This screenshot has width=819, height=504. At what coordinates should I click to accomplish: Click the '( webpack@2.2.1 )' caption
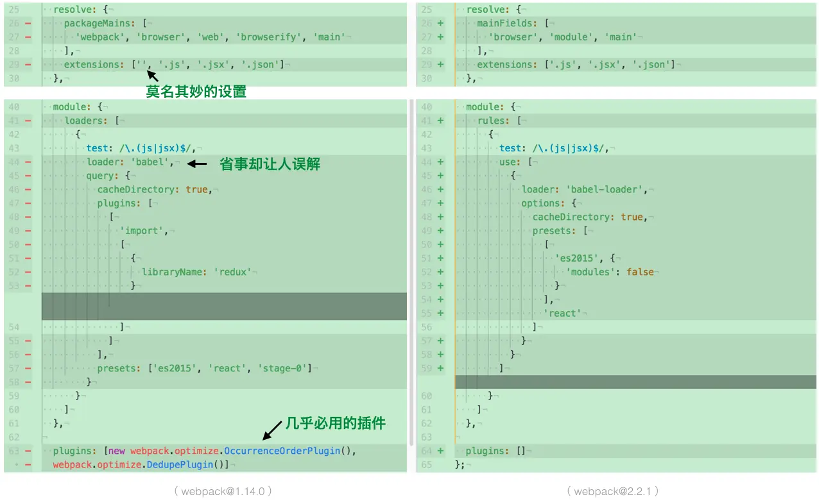(612, 491)
